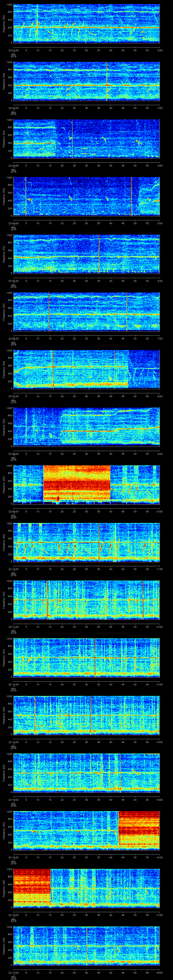
Task: Select the 18:00 end time label
Action: (159, 972)
